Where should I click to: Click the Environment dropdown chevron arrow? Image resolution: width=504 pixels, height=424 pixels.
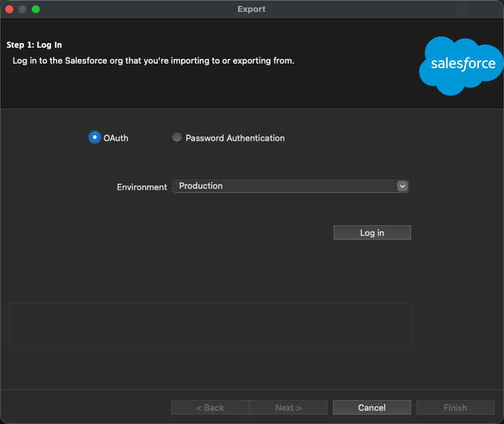point(402,186)
